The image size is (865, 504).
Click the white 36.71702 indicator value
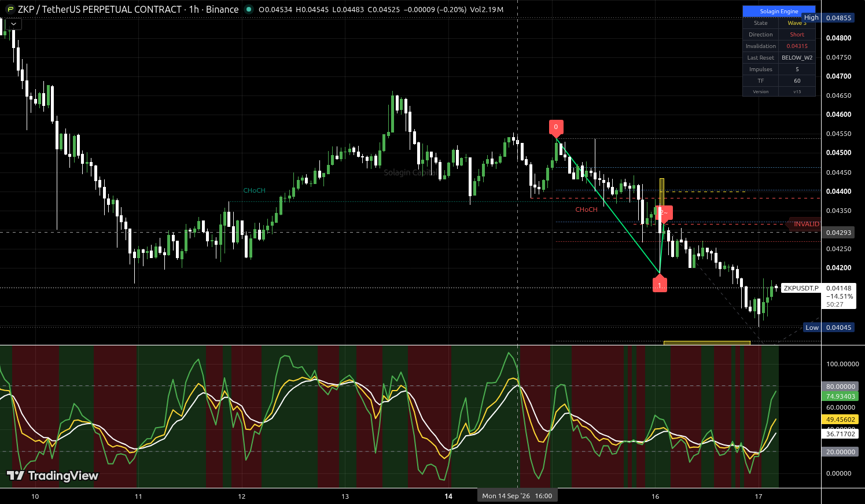(840, 434)
